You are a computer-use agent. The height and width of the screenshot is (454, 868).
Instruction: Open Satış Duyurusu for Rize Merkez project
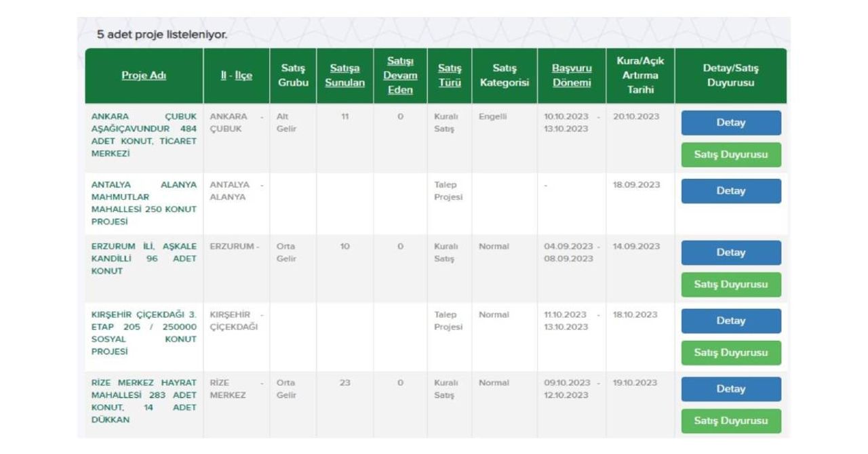730,421
